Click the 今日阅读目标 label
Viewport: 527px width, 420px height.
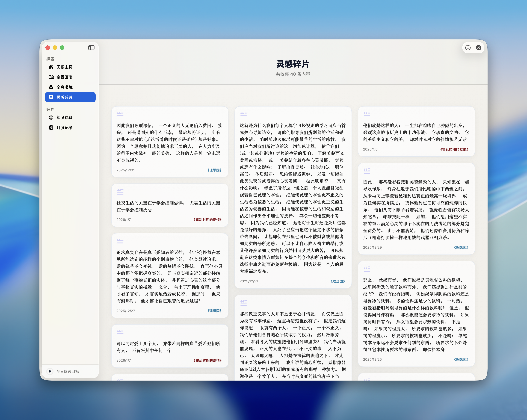[68, 371]
